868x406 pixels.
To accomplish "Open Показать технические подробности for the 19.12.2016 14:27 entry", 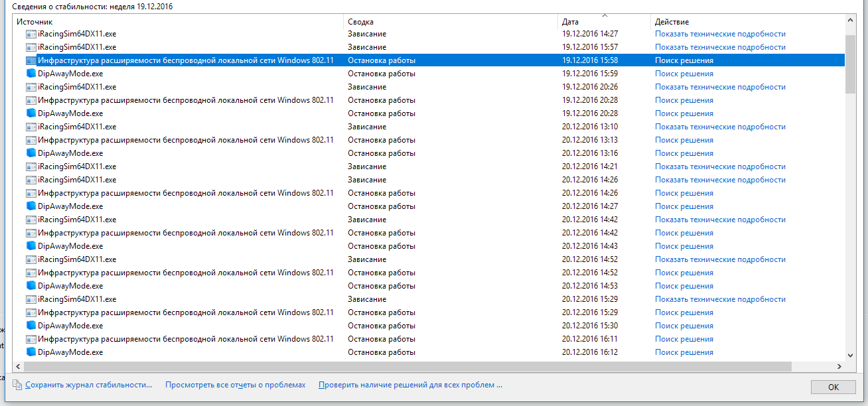I will 720,34.
